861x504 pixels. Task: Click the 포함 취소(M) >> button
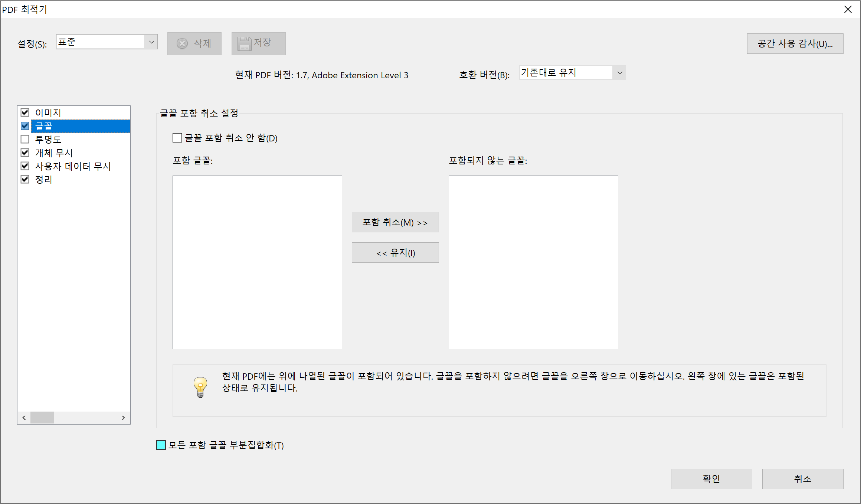(395, 222)
